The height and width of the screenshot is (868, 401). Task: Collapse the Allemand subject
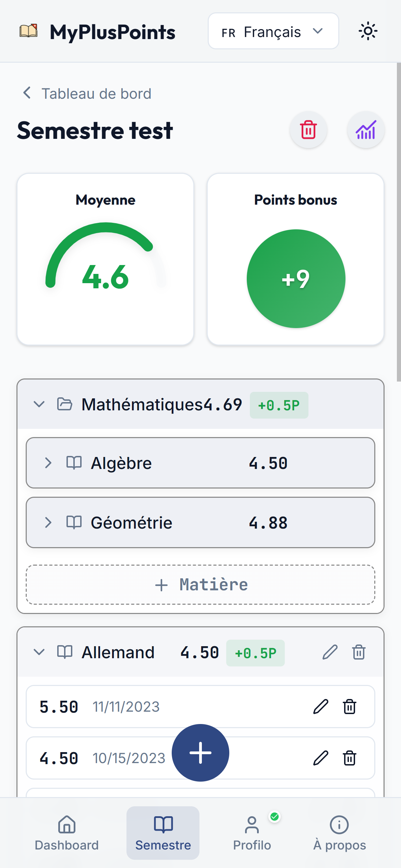point(39,652)
